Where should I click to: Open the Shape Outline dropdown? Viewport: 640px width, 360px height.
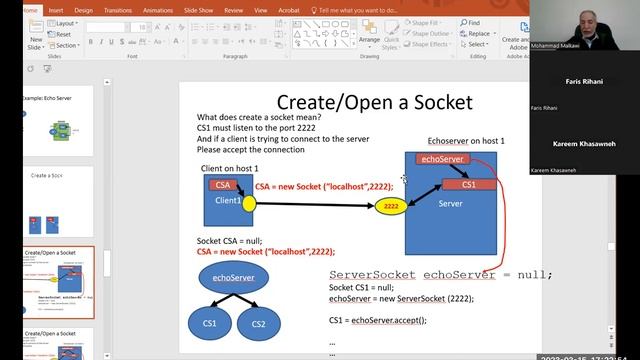[428, 33]
